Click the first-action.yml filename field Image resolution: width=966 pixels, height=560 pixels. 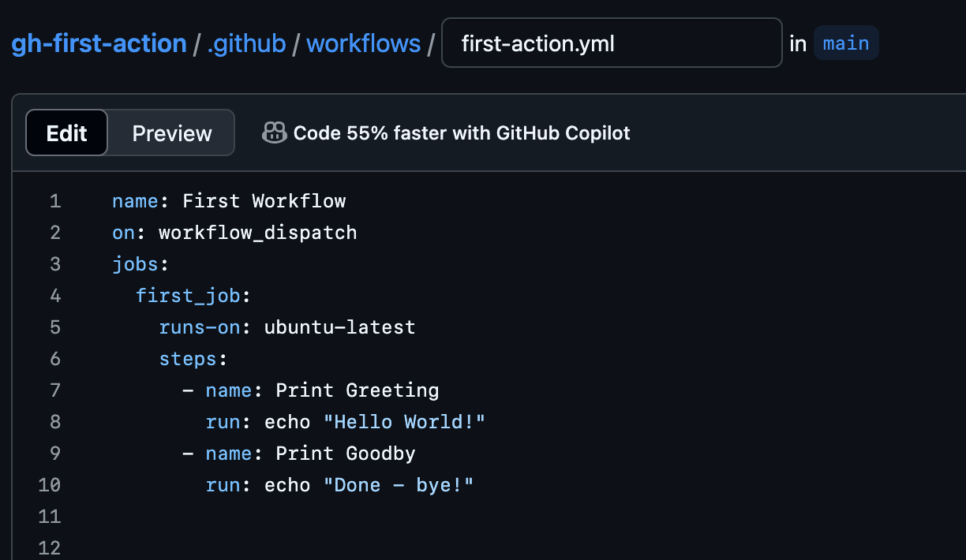[x=611, y=43]
